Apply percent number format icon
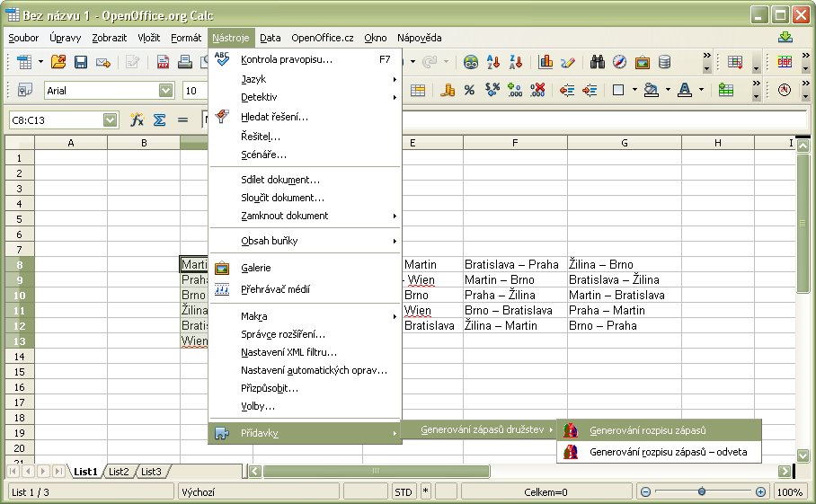Screen dimensions: 816x504 pos(469,91)
